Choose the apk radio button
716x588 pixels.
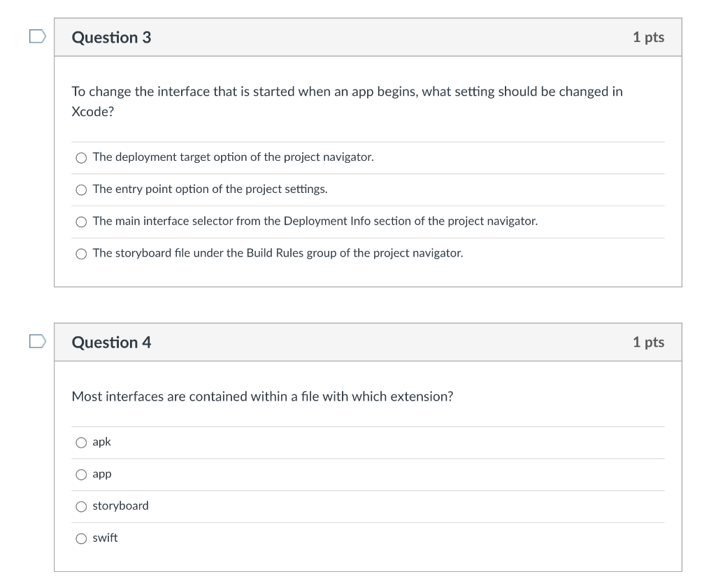(x=82, y=443)
